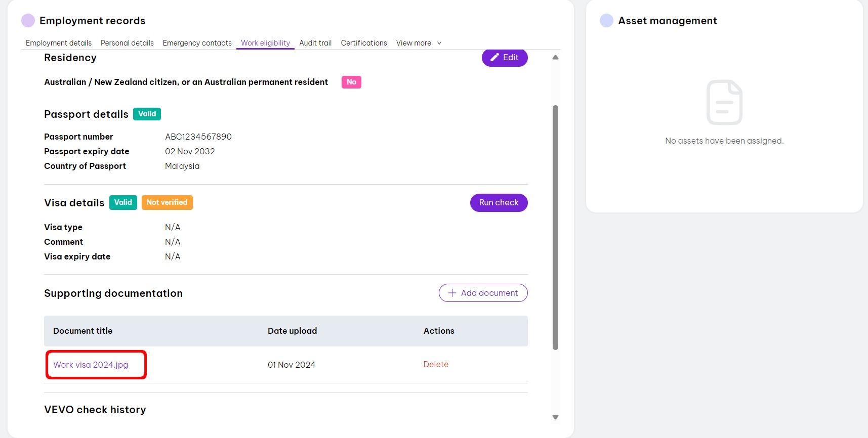Click the Asset management circle icon
The height and width of the screenshot is (438, 868).
tap(606, 21)
